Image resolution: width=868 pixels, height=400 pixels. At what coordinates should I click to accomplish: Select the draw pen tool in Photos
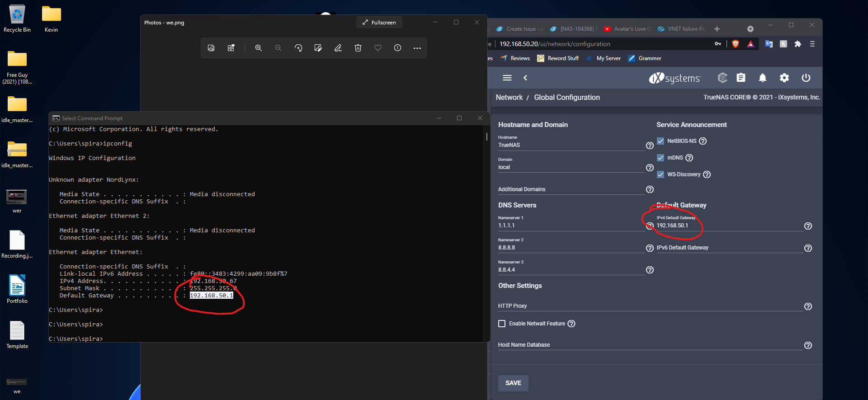(x=338, y=48)
